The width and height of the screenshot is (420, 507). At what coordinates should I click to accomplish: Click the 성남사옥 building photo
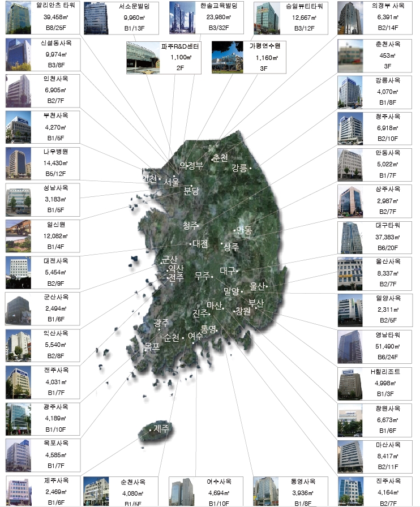pyautogui.click(x=19, y=200)
